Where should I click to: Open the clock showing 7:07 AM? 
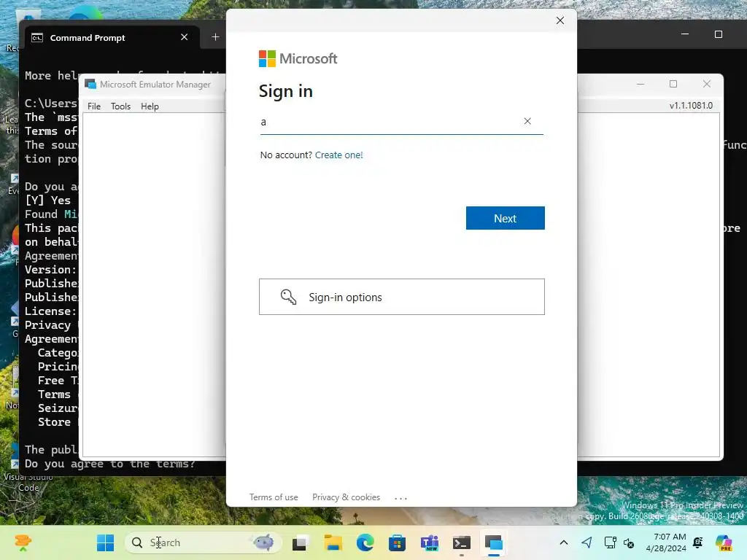666,542
